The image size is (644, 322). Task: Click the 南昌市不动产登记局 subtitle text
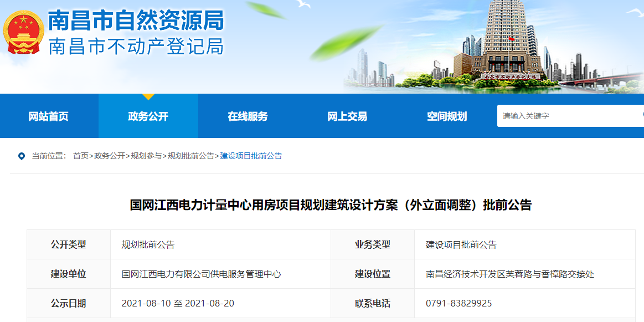[136, 47]
